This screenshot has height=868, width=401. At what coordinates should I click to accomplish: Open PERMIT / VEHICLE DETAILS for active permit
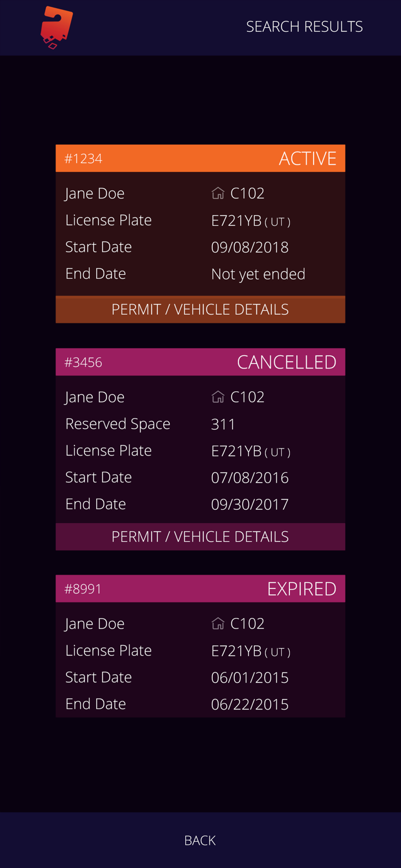pyautogui.click(x=200, y=309)
